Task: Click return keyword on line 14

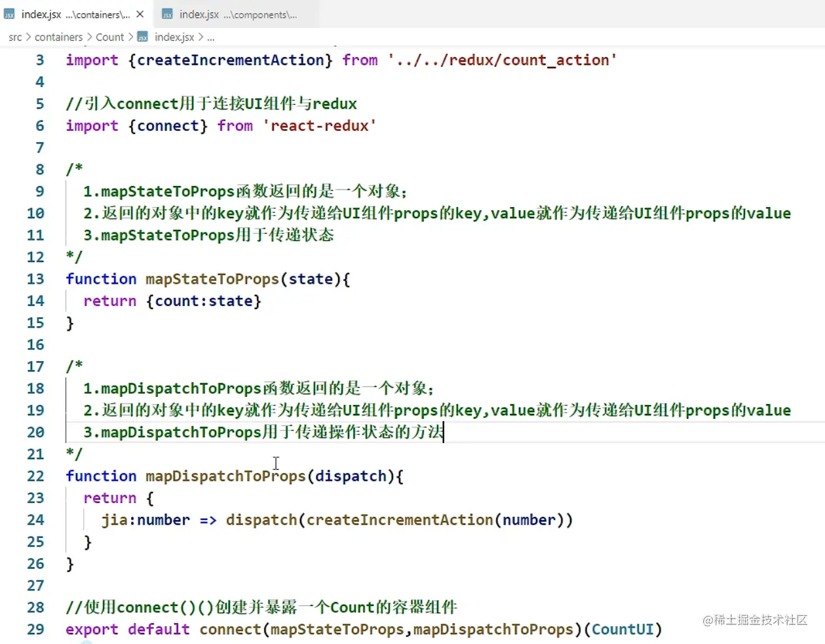Action: (109, 301)
